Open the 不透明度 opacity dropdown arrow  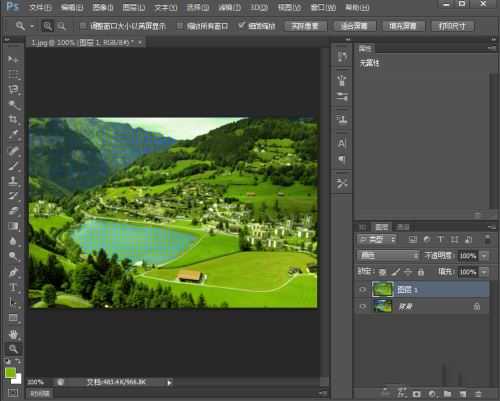(484, 256)
